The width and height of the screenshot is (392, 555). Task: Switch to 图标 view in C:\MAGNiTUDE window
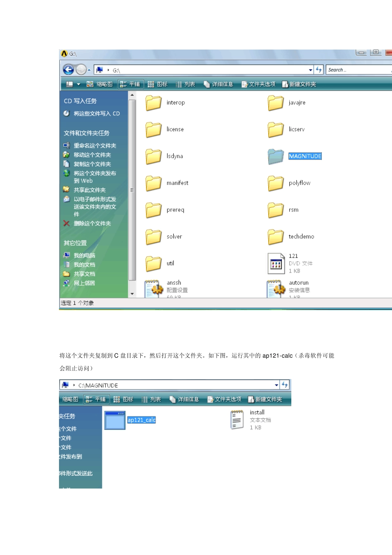(x=123, y=399)
